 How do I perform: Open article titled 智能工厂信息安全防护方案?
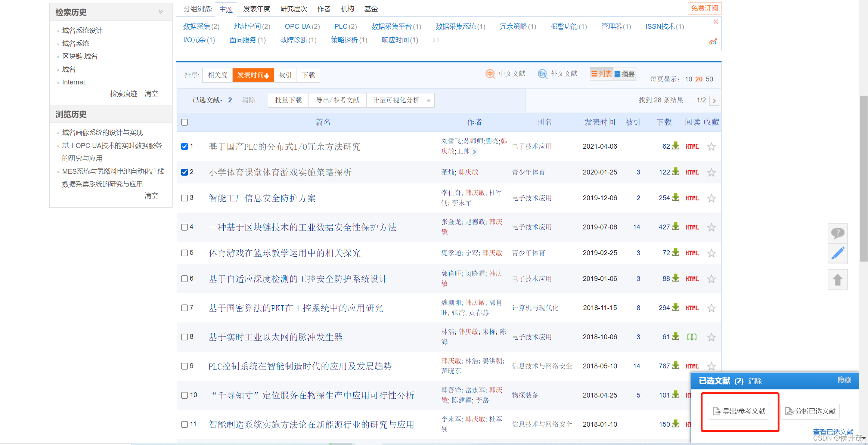tap(262, 198)
